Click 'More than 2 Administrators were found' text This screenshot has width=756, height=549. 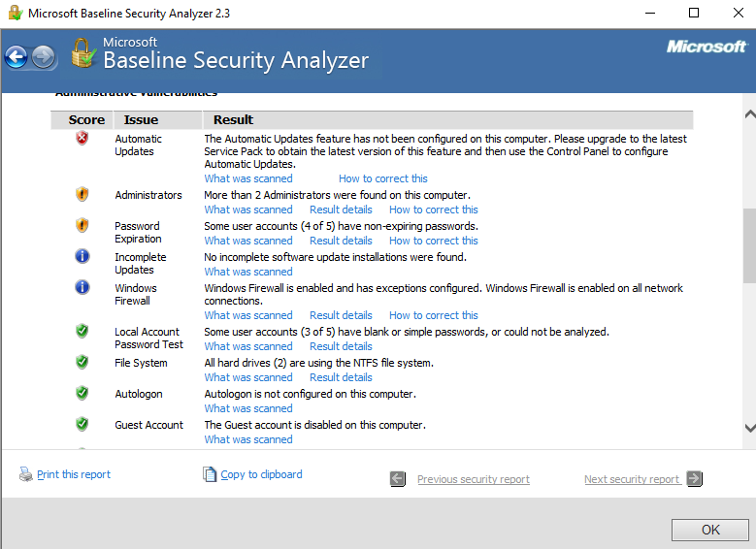pyautogui.click(x=337, y=195)
